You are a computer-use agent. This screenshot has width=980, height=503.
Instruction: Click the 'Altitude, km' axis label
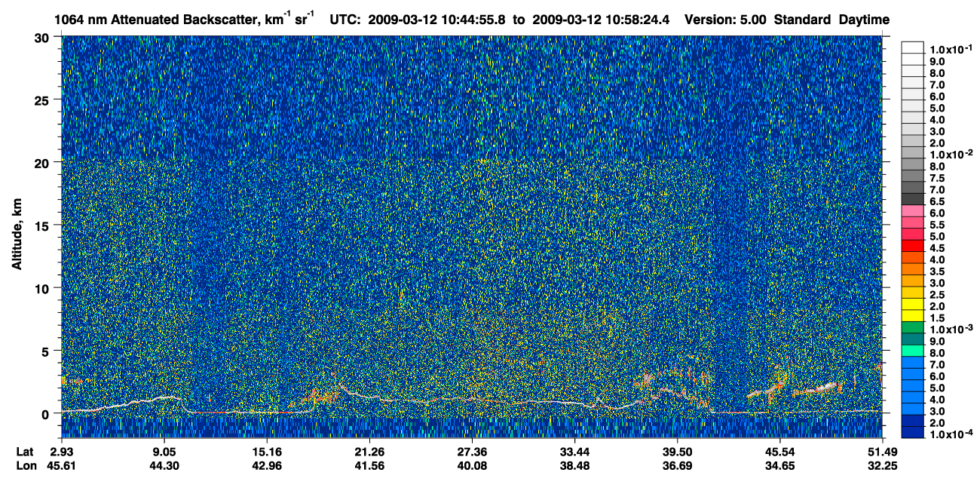pos(17,235)
